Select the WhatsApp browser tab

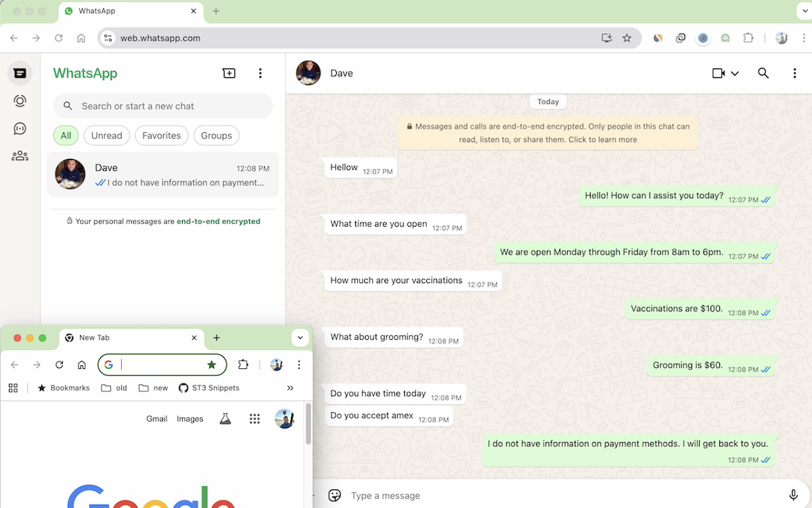[131, 11]
